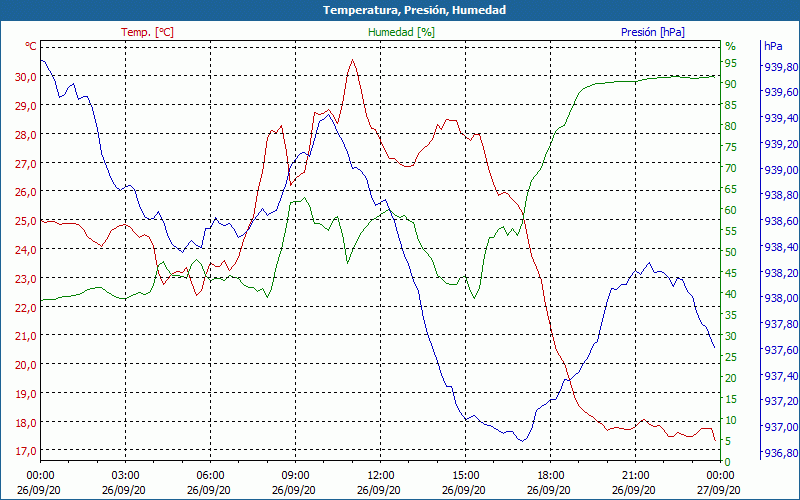Click the 936,80 pressure axis value
The image size is (800, 500).
tap(781, 453)
